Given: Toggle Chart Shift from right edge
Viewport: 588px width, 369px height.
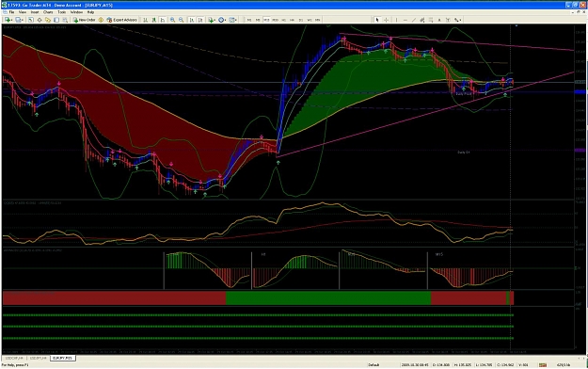Looking at the screenshot, I should pyautogui.click(x=200, y=20).
